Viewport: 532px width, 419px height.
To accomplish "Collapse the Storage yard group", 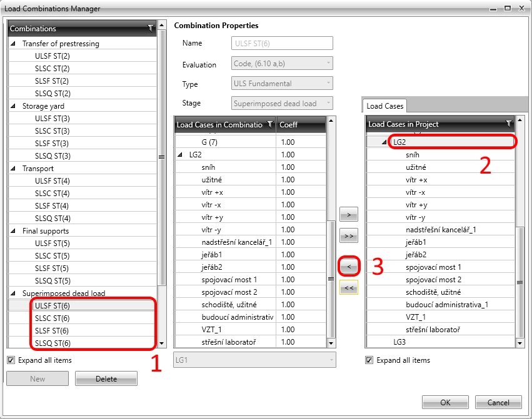I will point(13,106).
